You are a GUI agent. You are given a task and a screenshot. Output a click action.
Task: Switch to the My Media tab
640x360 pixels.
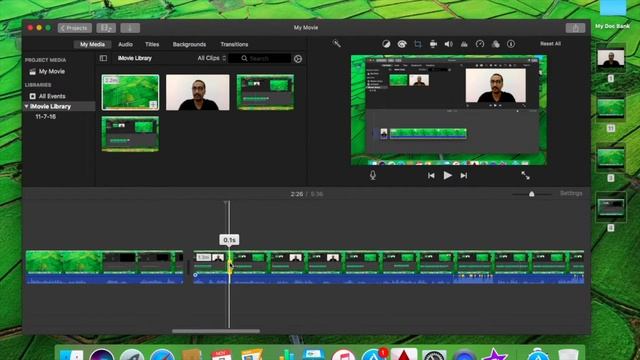(x=92, y=44)
